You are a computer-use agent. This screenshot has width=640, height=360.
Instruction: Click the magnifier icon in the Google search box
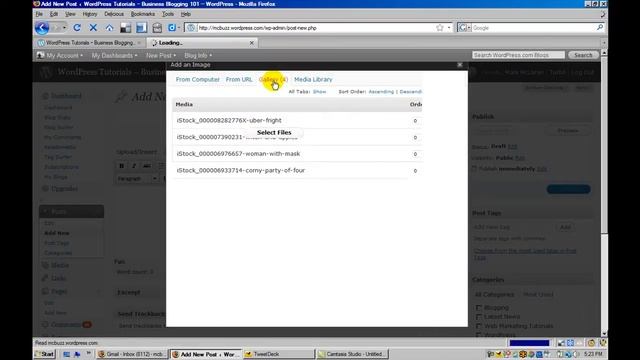[x=600, y=28]
